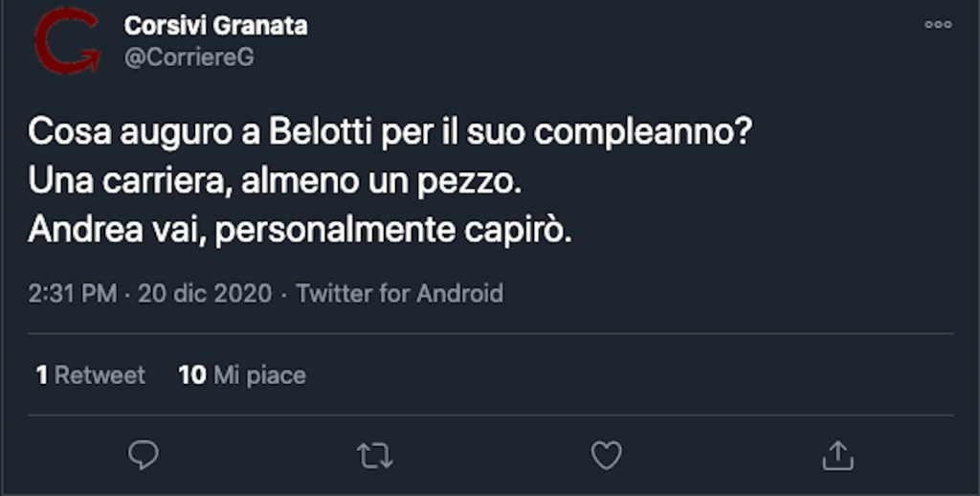Click the 20 dic 2020 date
Viewport: 980px width, 496px height.
pyautogui.click(x=204, y=293)
